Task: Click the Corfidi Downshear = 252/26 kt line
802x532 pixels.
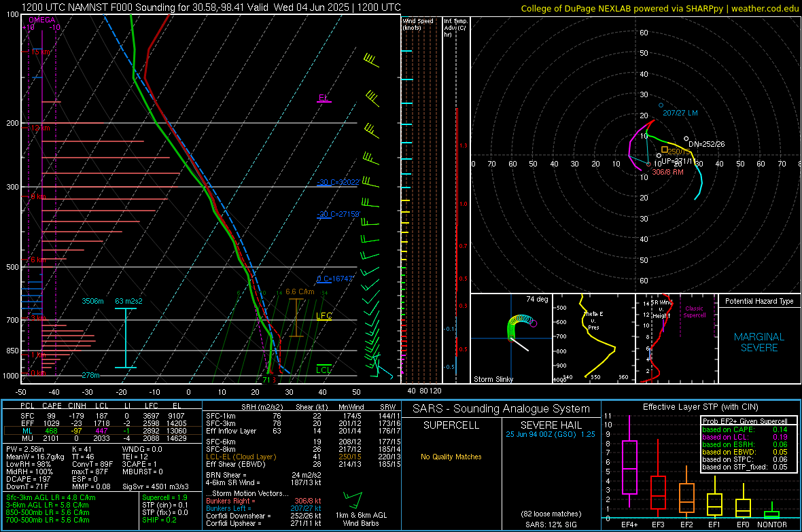Action: (x=264, y=516)
